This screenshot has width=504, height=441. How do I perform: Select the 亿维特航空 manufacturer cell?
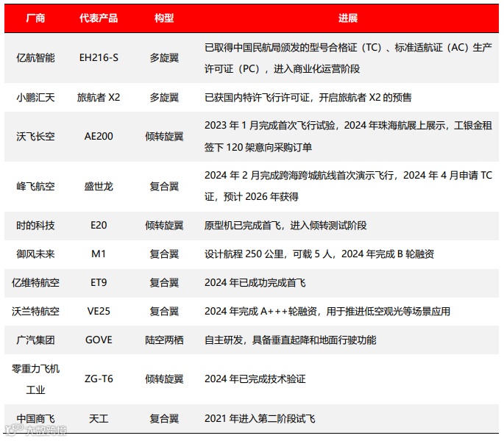tap(35, 283)
